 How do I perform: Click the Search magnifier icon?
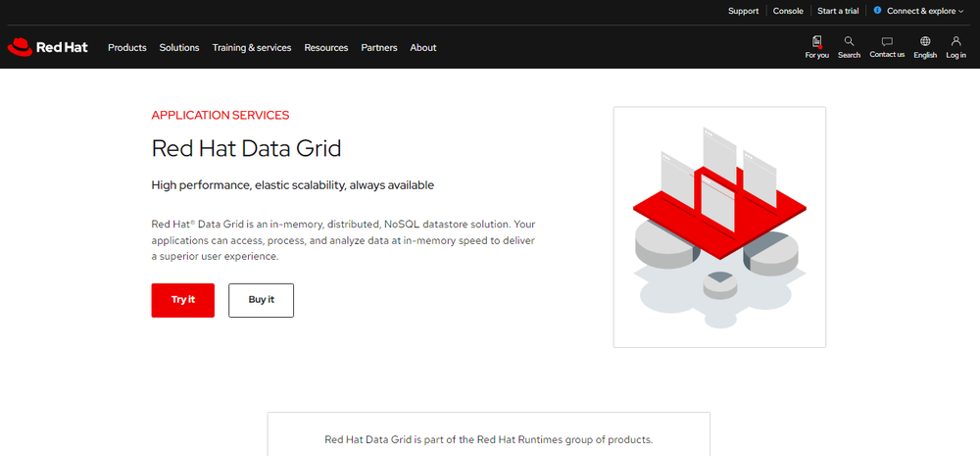[849, 41]
